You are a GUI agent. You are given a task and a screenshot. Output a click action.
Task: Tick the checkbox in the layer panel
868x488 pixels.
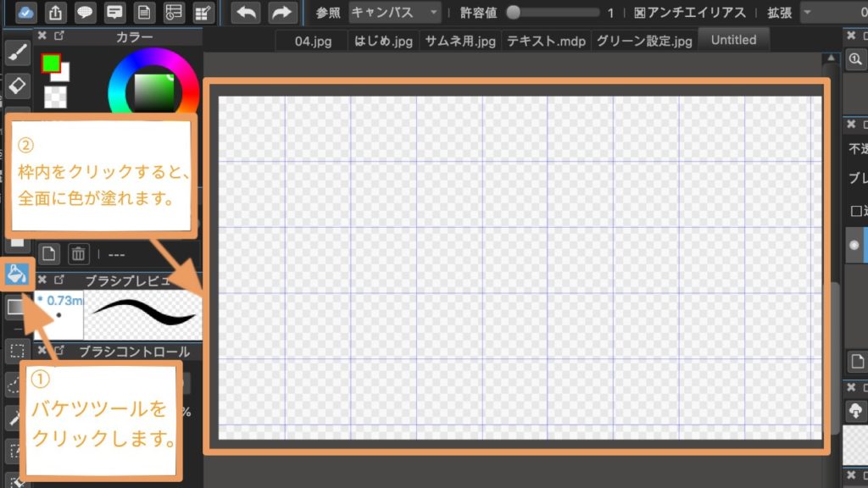coord(854,210)
